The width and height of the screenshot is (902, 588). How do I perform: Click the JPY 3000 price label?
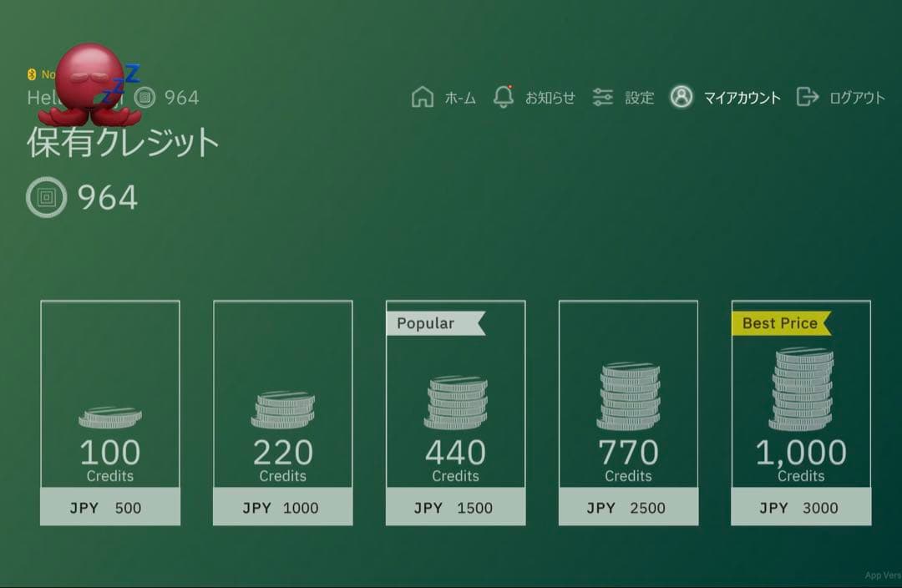(x=801, y=508)
